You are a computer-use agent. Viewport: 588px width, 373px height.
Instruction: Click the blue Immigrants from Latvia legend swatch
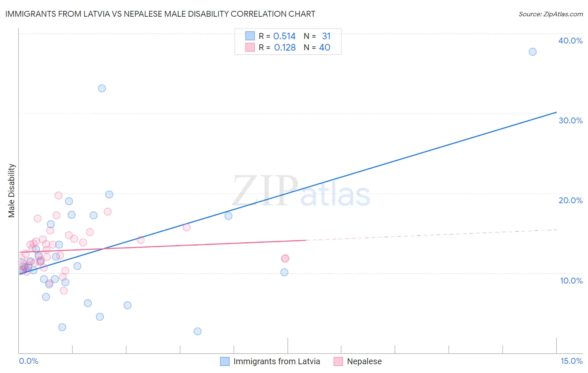click(x=225, y=361)
